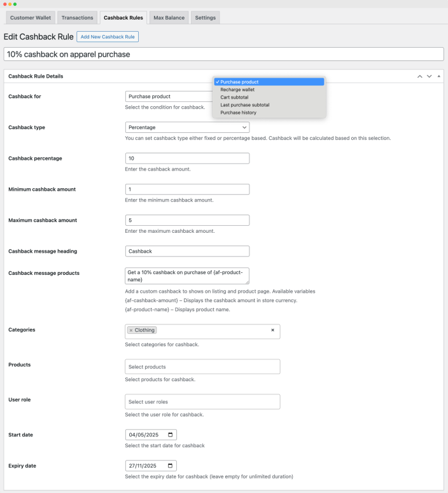This screenshot has width=448, height=493.
Task: Open the Start date calendar picker icon
Action: pos(170,434)
